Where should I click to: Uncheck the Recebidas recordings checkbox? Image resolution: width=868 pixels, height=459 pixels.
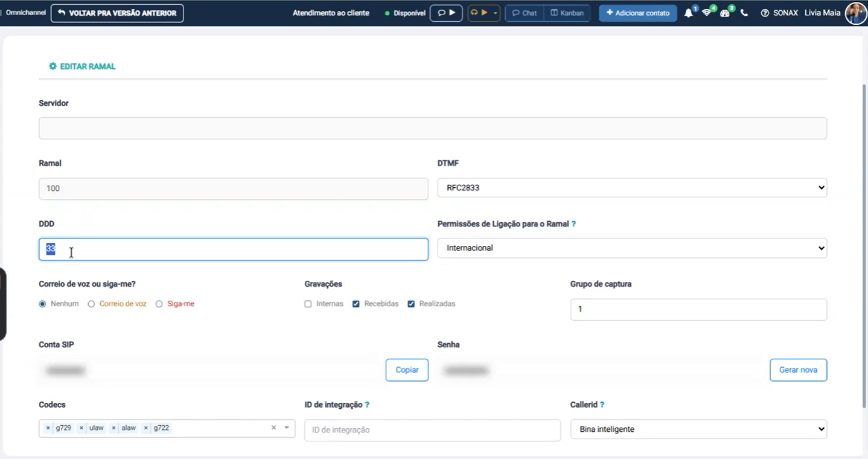click(x=356, y=304)
